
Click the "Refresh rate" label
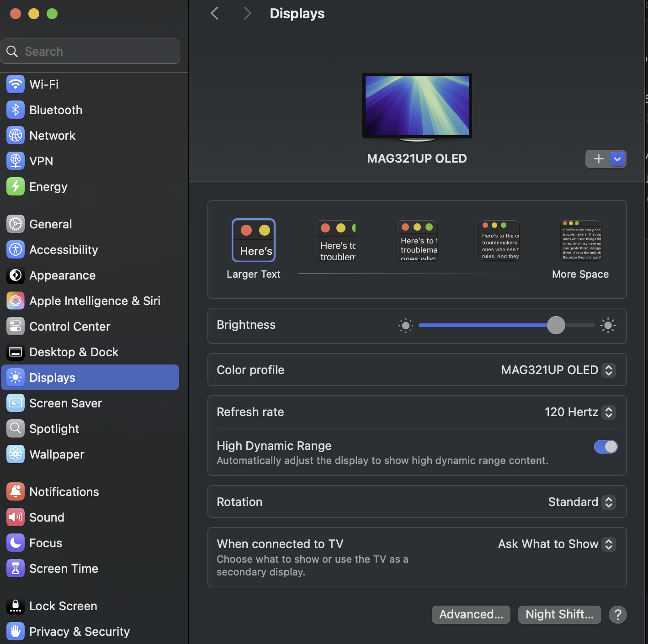pyautogui.click(x=250, y=412)
